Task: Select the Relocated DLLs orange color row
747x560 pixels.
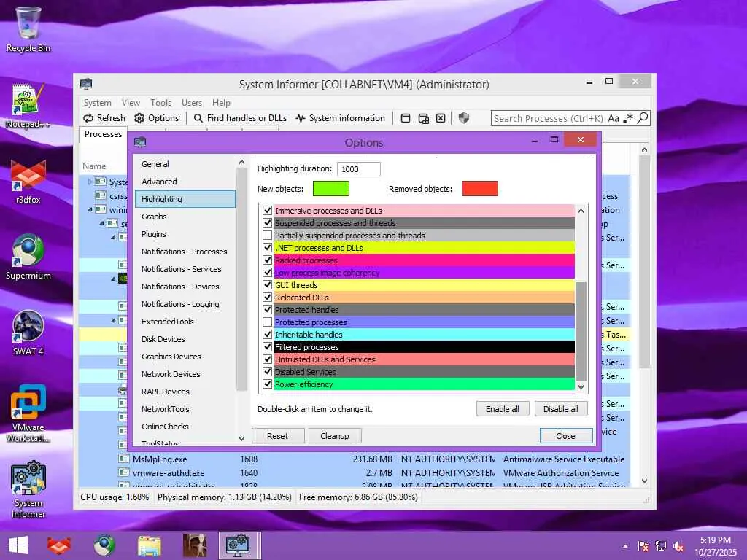Action: pyautogui.click(x=424, y=297)
